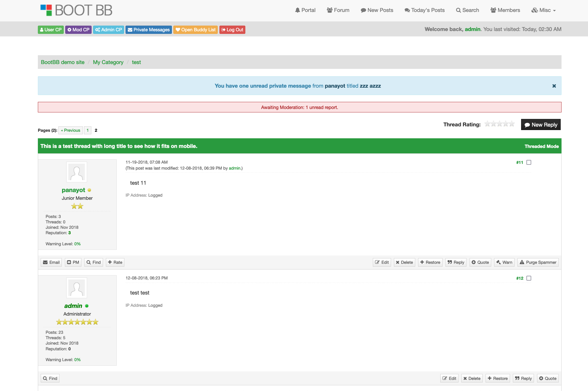Click the BOOT BB logo icon
Screen dimensions: 588x391
46,10
